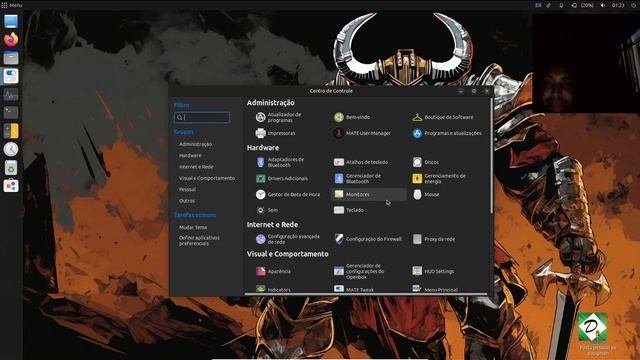Click the Control Center vertical scrollbar
The image size is (640, 360).
(x=491, y=155)
